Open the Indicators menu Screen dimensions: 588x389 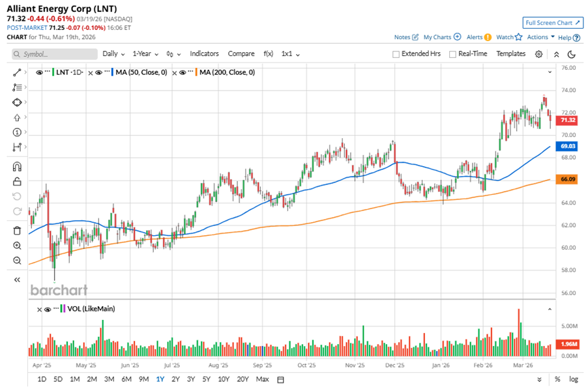click(204, 53)
